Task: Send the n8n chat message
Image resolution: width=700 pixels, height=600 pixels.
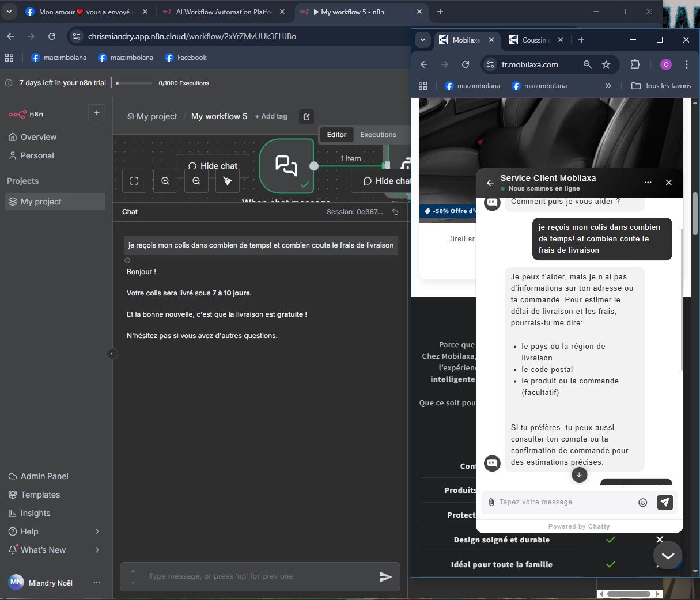Action: [385, 576]
